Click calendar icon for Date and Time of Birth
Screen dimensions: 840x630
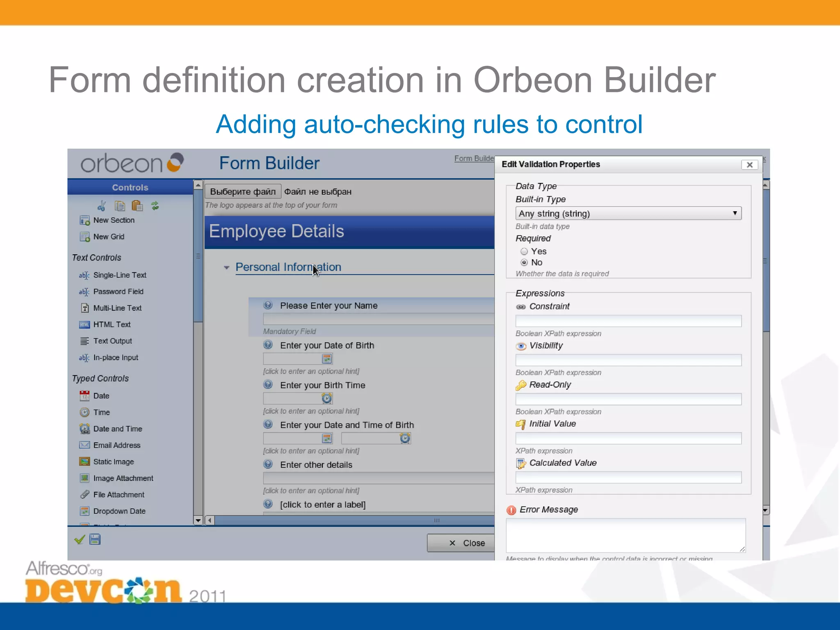click(327, 438)
